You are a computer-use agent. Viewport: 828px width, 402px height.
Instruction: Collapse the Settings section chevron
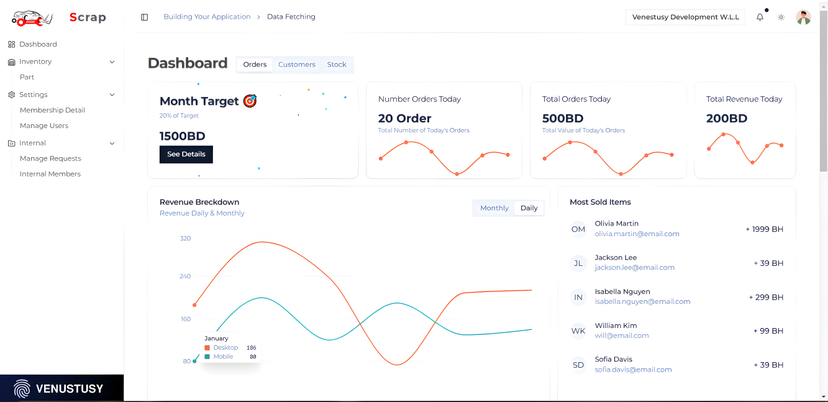(112, 95)
